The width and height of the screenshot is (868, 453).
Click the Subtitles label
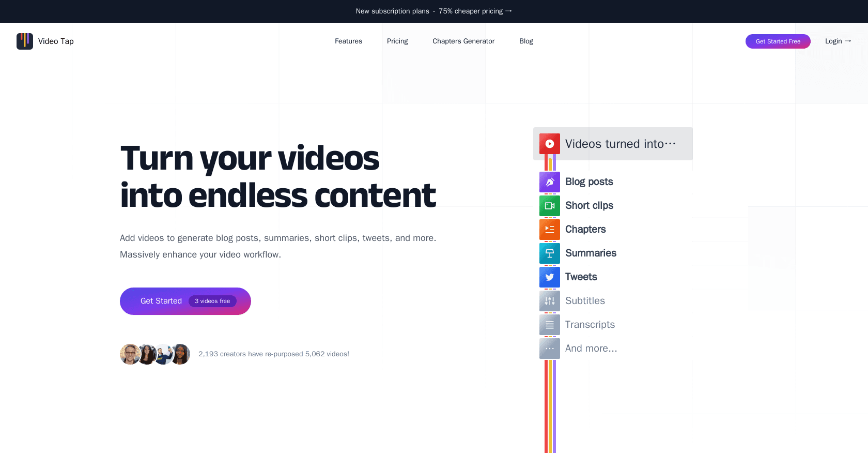point(585,301)
